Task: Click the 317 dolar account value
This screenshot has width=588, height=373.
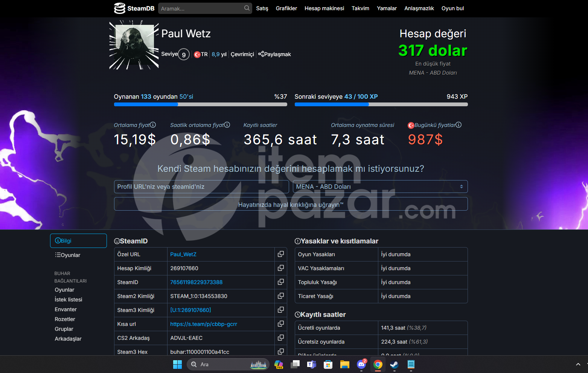Action: [433, 50]
